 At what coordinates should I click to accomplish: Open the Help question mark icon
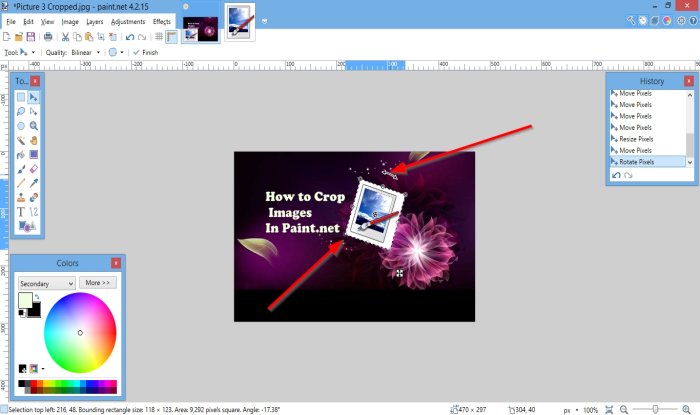(x=694, y=21)
